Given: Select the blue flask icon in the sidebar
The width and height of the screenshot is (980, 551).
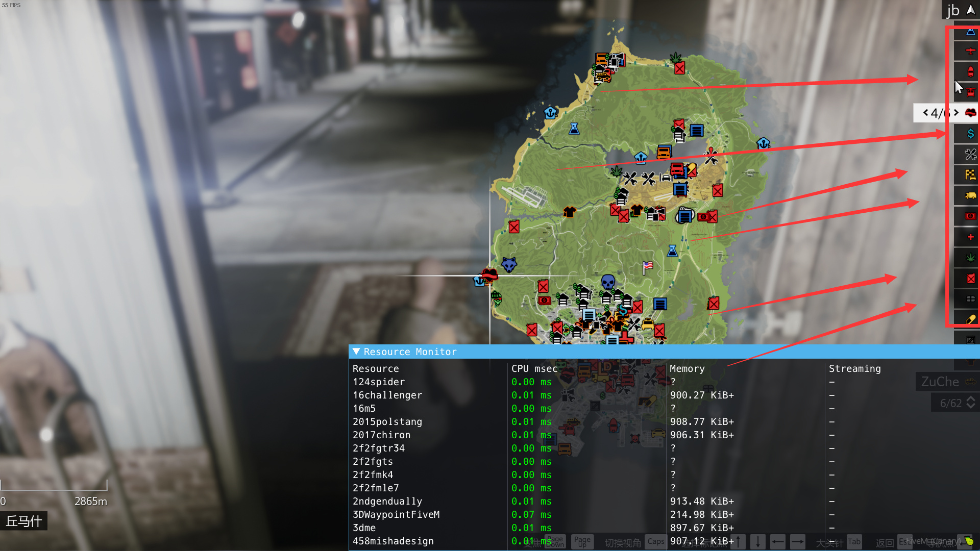Looking at the screenshot, I should coord(970,32).
